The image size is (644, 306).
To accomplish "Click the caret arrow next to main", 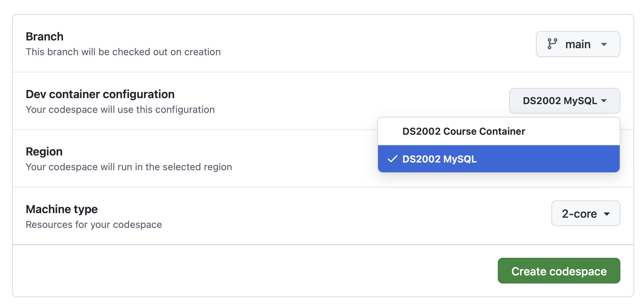I will click(604, 44).
